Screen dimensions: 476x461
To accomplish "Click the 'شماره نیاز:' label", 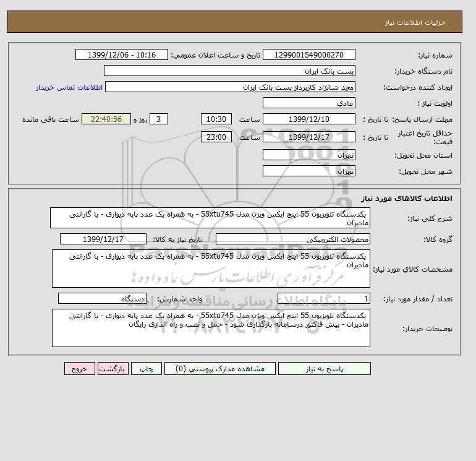I will click(x=435, y=55).
